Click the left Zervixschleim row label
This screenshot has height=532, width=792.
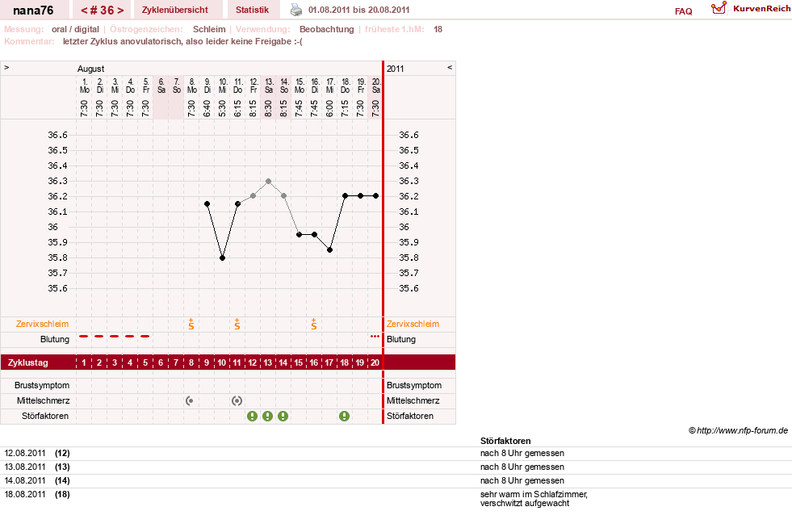[43, 324]
